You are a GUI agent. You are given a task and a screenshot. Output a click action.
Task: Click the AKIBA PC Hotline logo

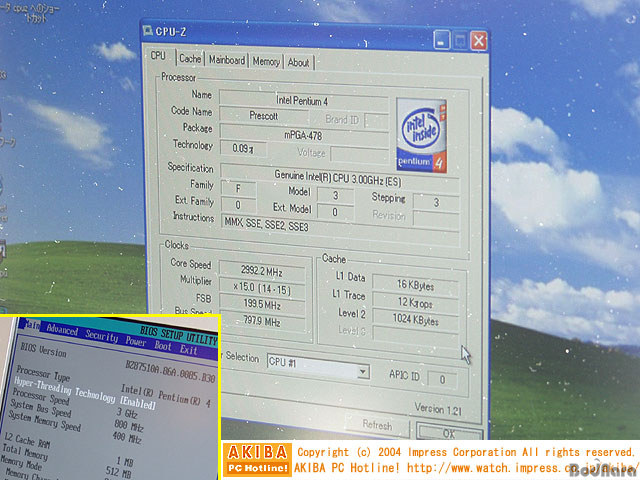[258, 460]
